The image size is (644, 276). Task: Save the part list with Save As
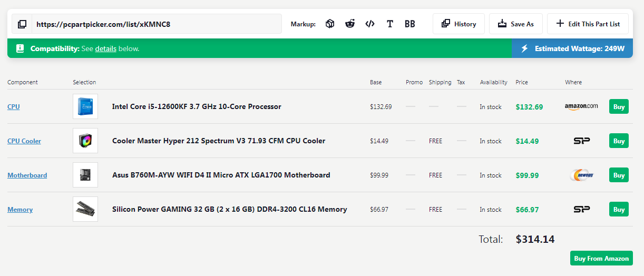(x=516, y=24)
